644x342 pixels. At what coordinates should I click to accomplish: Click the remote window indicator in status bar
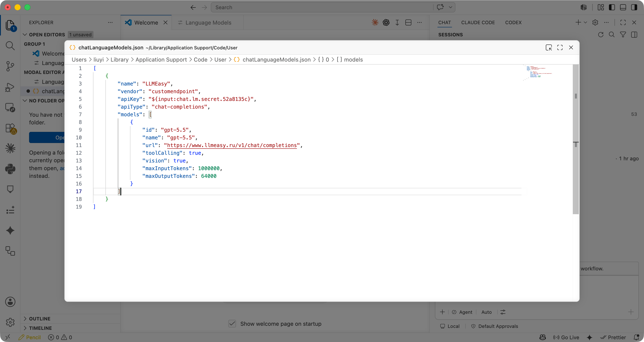(7, 337)
